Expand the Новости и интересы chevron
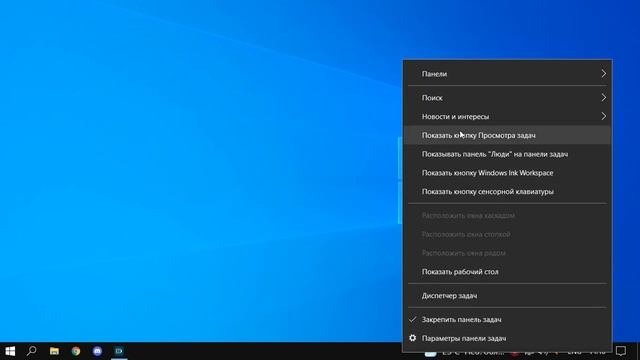The width and height of the screenshot is (640, 360). [603, 117]
